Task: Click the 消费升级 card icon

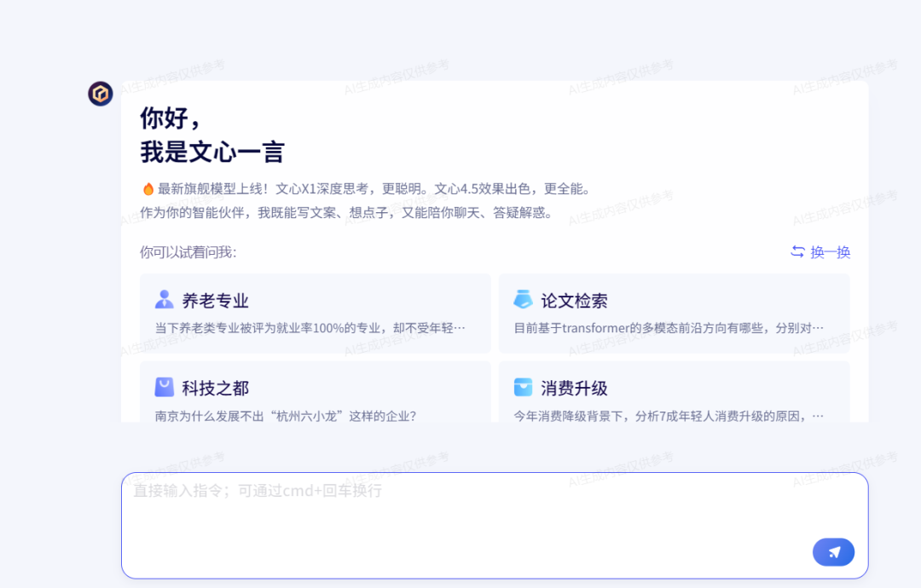Action: 523,388
